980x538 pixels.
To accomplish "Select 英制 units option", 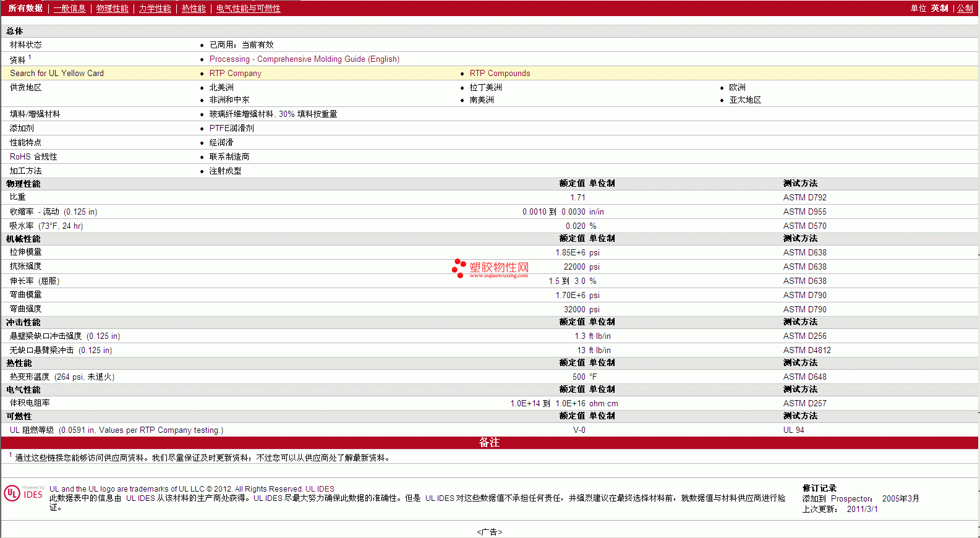I will 939,8.
